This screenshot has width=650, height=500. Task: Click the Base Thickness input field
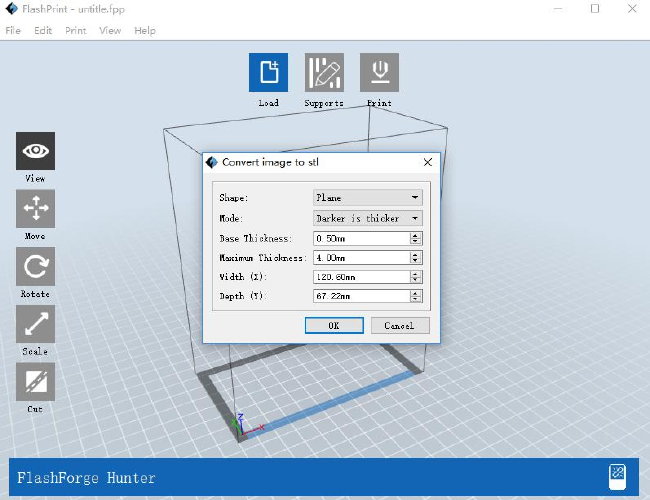361,238
